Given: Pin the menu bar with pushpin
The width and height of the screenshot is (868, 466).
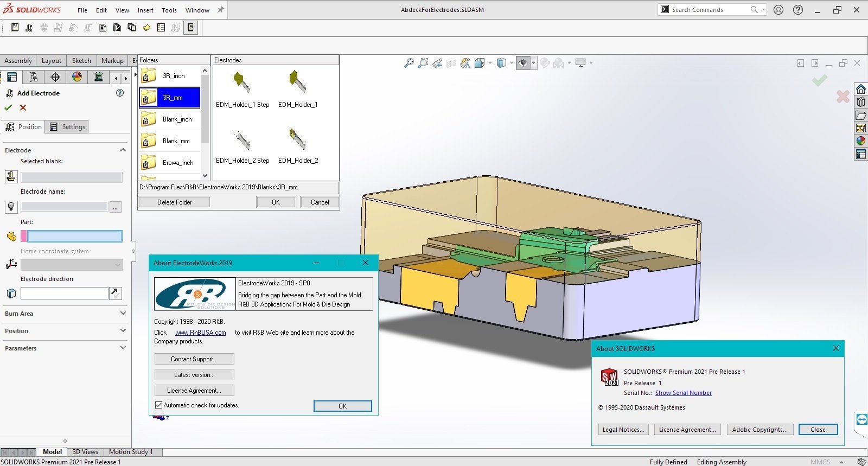Looking at the screenshot, I should click(221, 10).
